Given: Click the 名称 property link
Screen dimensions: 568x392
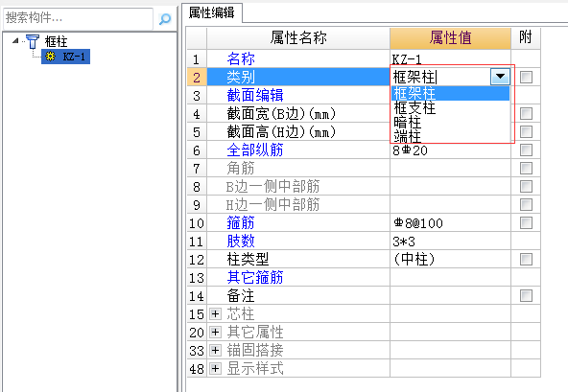Looking at the screenshot, I should tap(241, 58).
